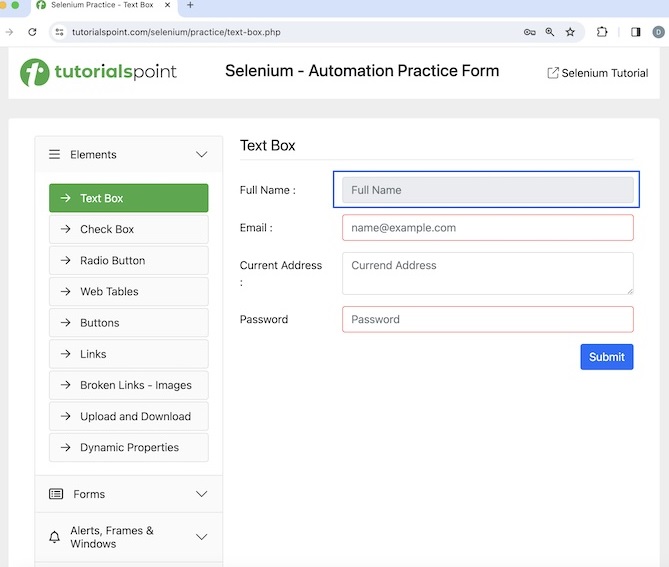Click the zoom magnifier icon in address bar
Viewport: 669px width, 567px height.
[550, 32]
